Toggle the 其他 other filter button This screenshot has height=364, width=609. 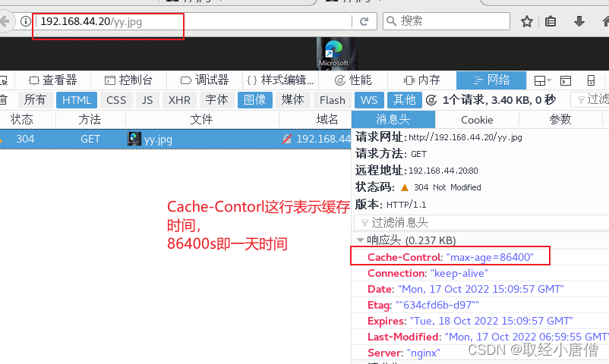405,100
